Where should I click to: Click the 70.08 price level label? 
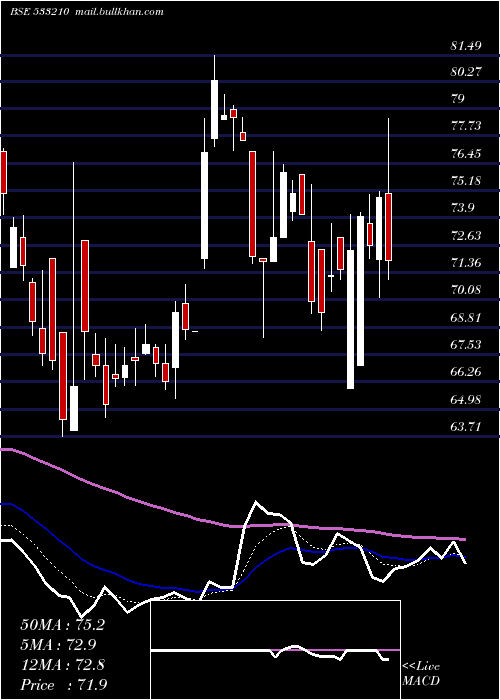click(466, 290)
